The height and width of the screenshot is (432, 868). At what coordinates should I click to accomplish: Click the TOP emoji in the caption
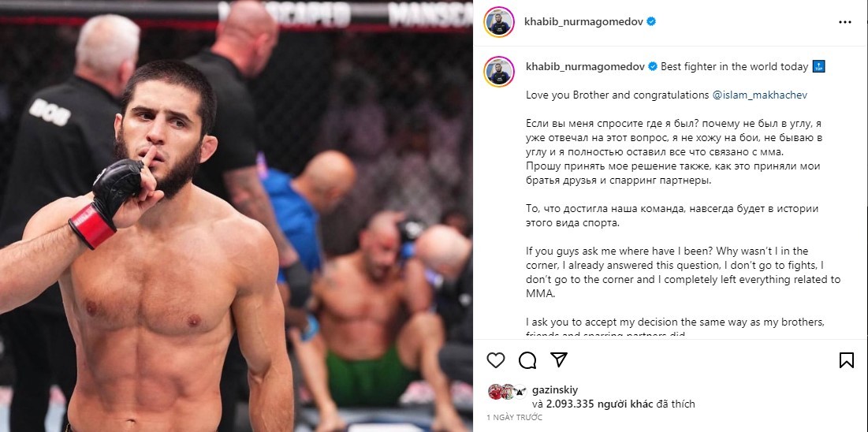[x=819, y=66]
